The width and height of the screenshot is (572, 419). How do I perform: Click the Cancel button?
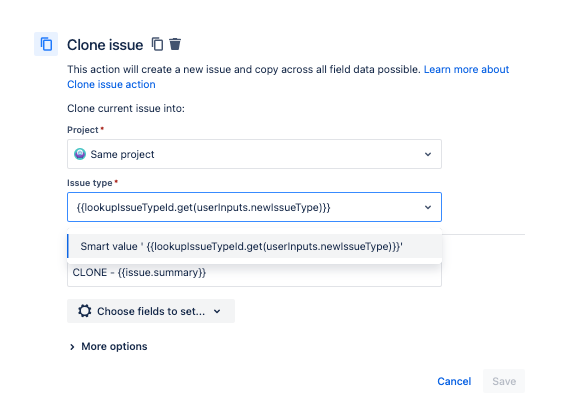coord(454,381)
